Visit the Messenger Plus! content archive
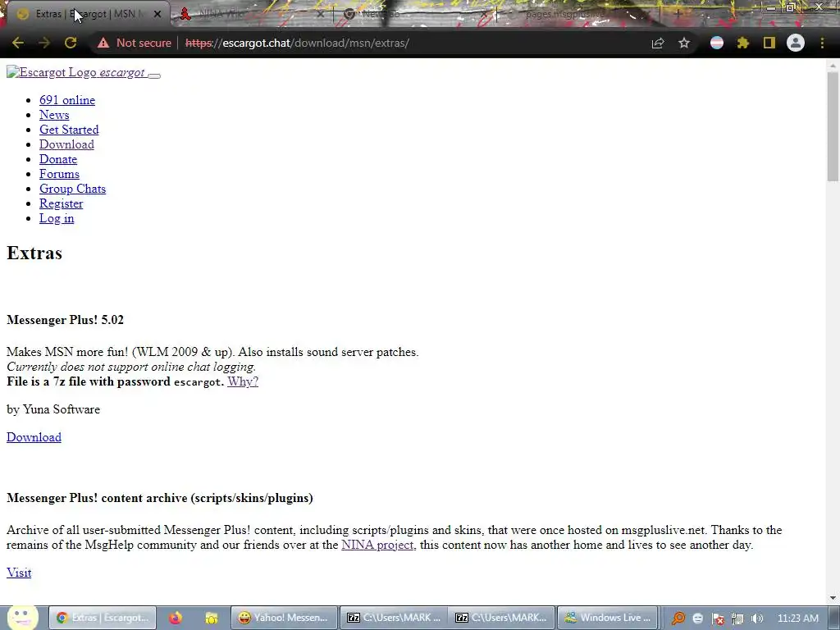 click(x=19, y=573)
